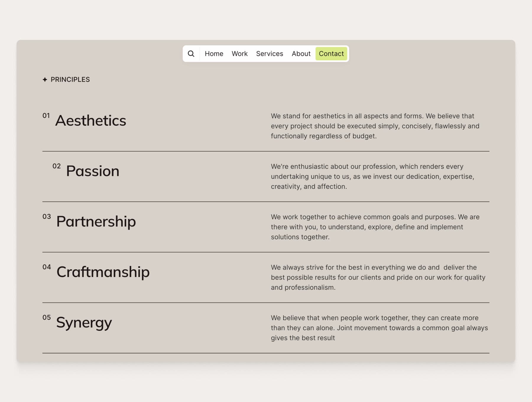Click the search magnifier icon

[191, 54]
